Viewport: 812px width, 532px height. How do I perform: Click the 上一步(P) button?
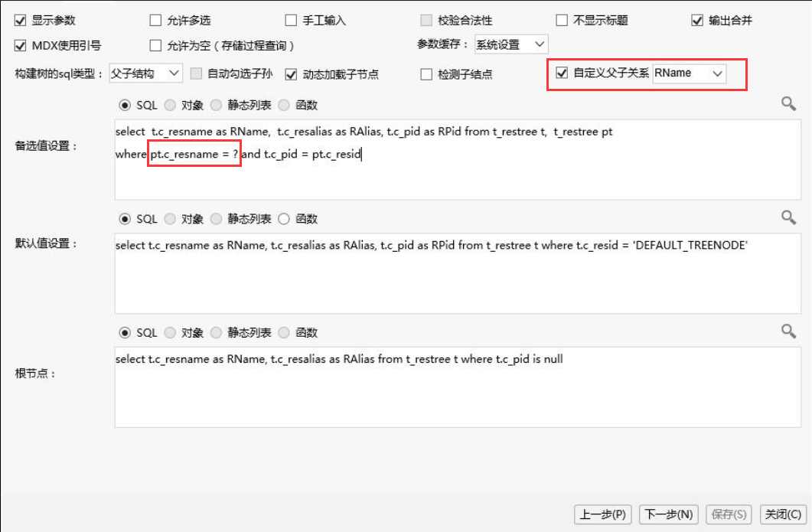coord(603,514)
